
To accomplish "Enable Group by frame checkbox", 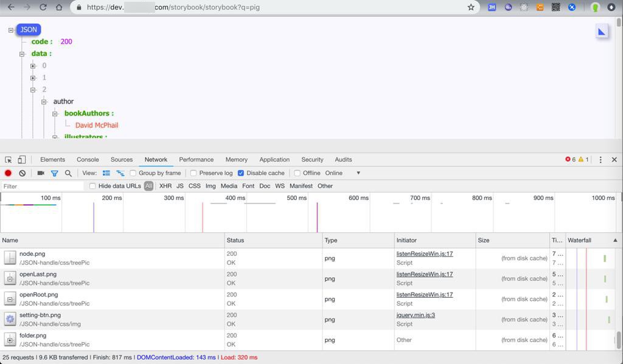I will click(133, 173).
